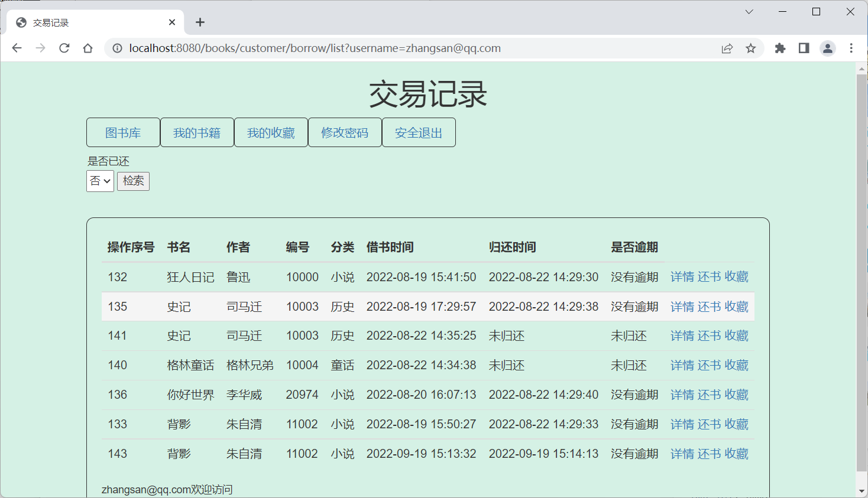Bookmark this page with the star
This screenshot has width=868, height=498.
[751, 48]
